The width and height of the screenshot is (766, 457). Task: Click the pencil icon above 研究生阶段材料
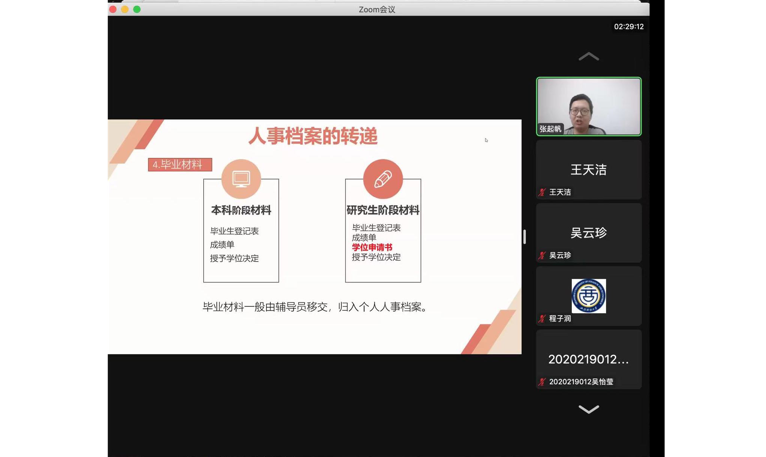pos(383,179)
